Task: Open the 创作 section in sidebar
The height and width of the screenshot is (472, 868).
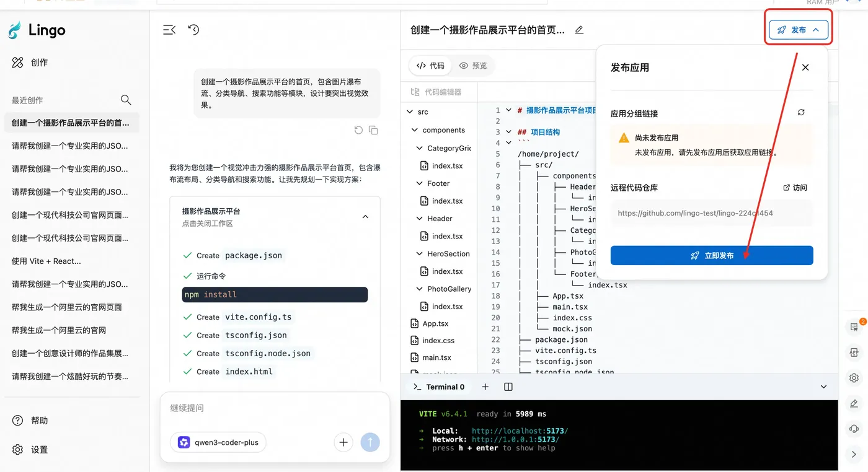Action: 30,63
